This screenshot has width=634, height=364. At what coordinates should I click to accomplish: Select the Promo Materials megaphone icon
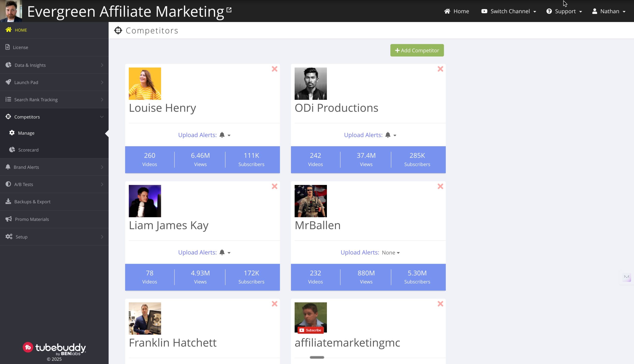(8, 219)
